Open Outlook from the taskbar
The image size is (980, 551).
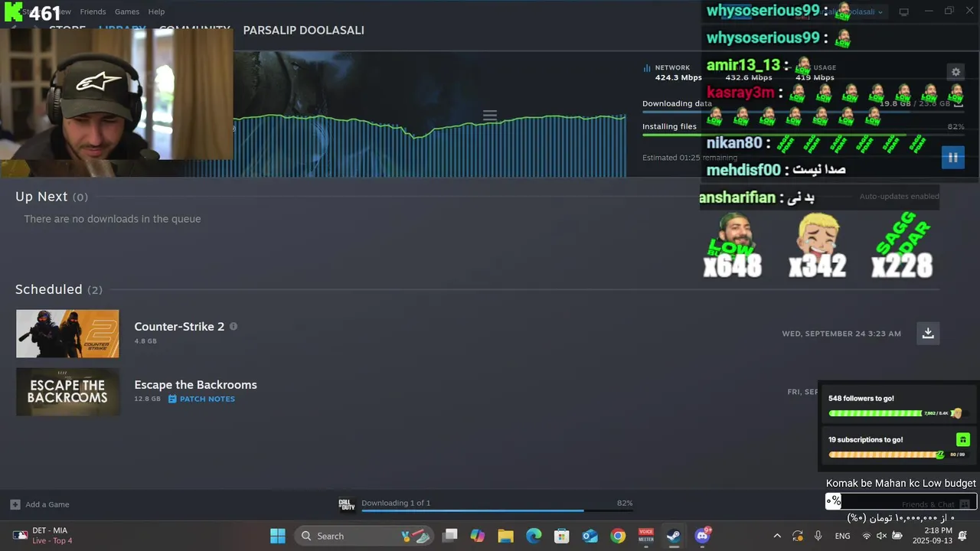pyautogui.click(x=590, y=536)
